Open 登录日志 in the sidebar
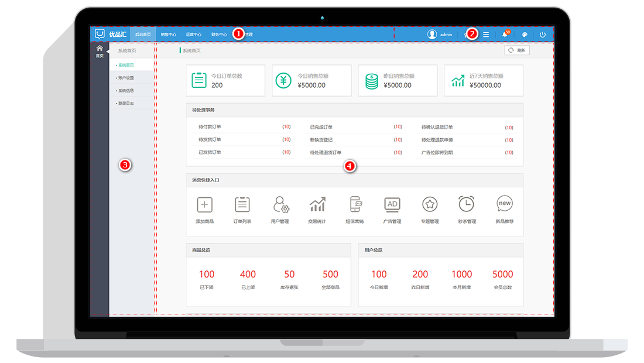The image size is (644, 363). [132, 103]
